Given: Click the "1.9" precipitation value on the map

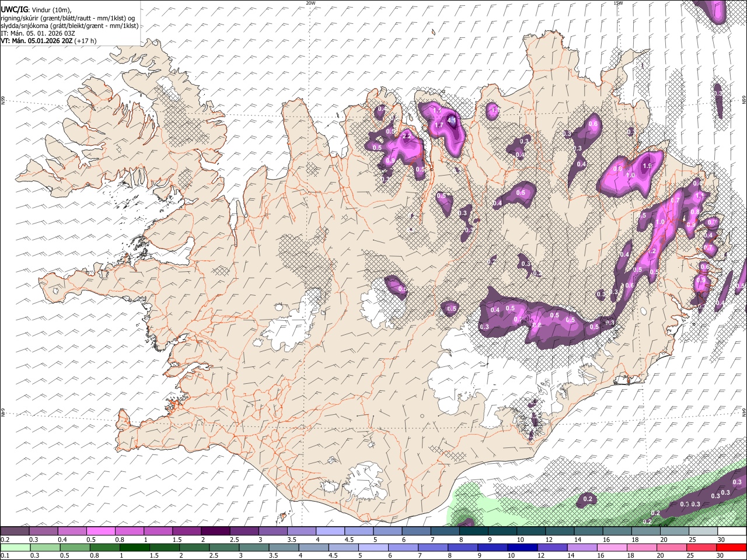Looking at the screenshot, I should pyautogui.click(x=647, y=165).
